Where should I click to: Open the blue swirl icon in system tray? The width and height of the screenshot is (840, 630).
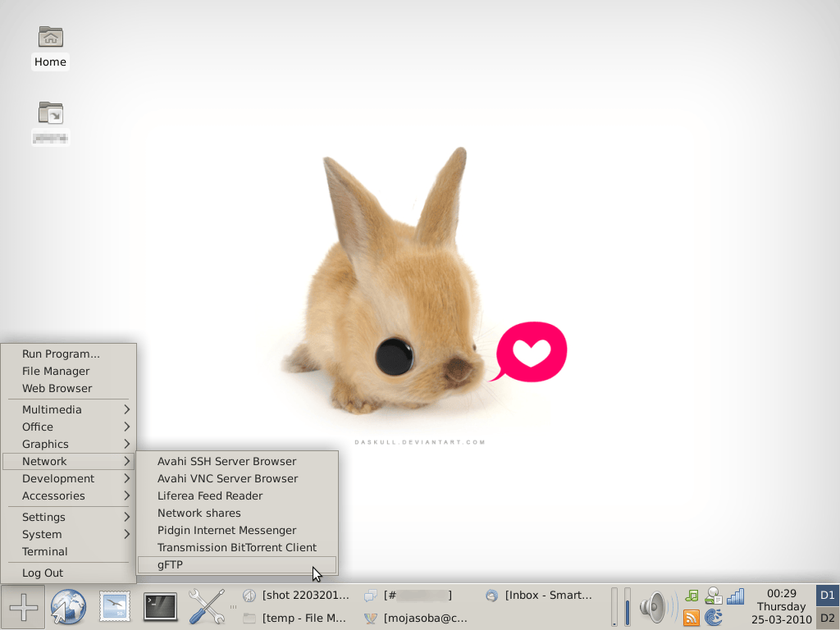pos(714,617)
